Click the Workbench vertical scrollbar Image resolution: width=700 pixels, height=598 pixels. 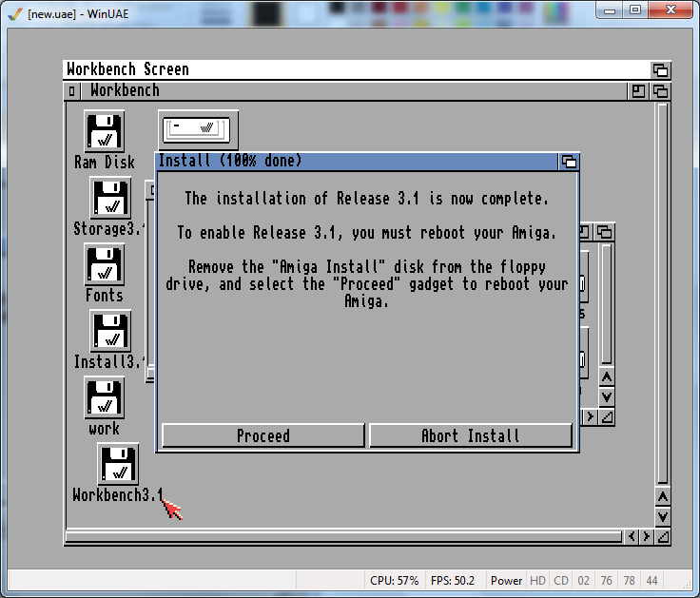click(663, 294)
